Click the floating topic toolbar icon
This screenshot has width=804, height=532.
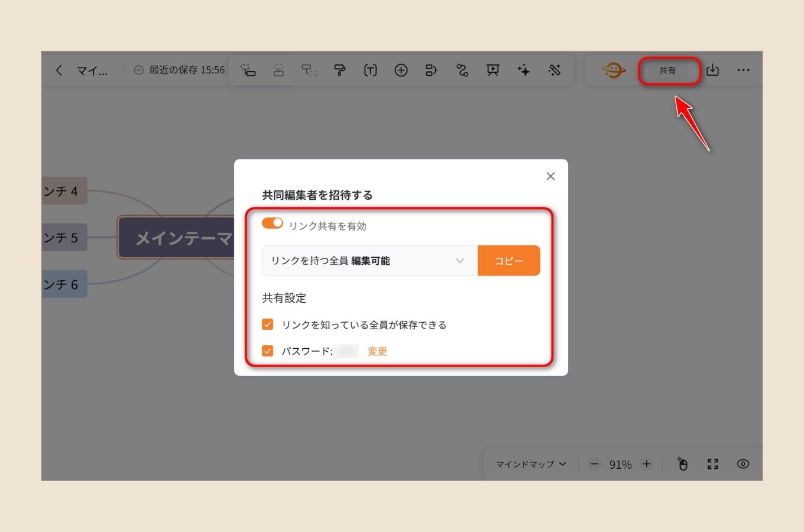click(x=309, y=70)
